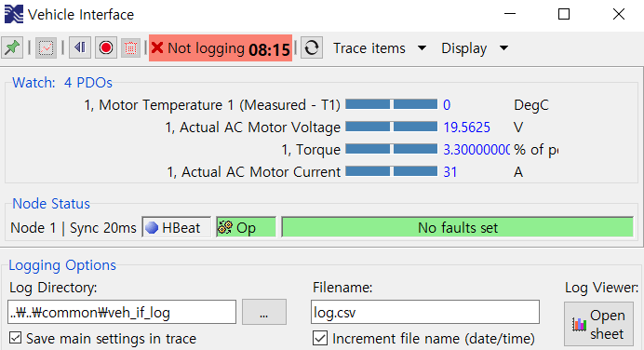
Task: Browse log directory with ellipsis button
Action: (264, 312)
